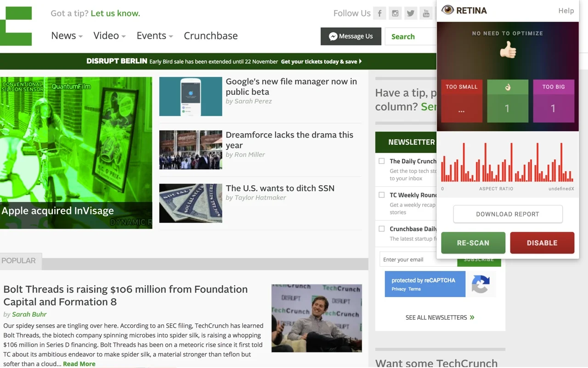This screenshot has width=588, height=368.
Task: Click the Download Report button
Action: 508,214
